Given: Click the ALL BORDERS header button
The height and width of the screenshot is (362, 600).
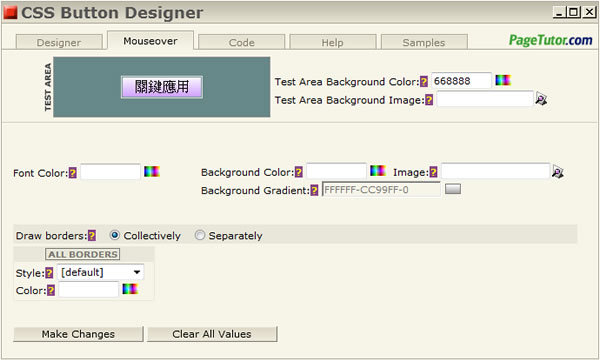Looking at the screenshot, I should tap(83, 254).
